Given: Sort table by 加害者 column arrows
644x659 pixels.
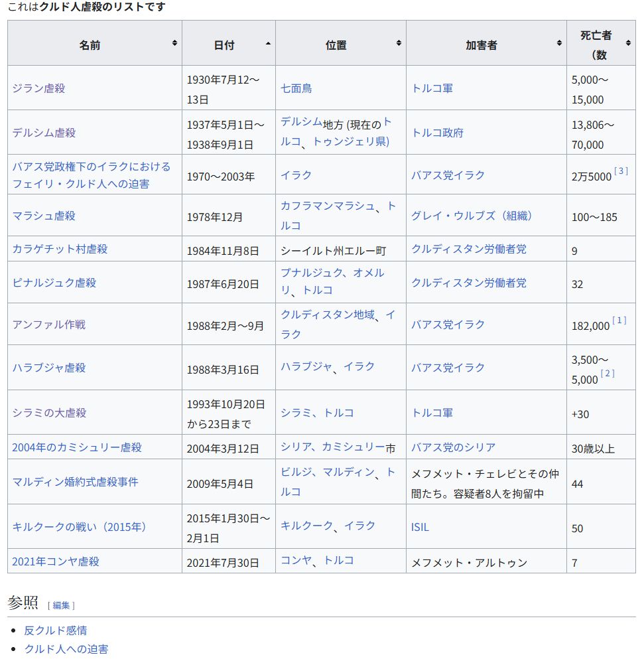Looking at the screenshot, I should point(559,43).
